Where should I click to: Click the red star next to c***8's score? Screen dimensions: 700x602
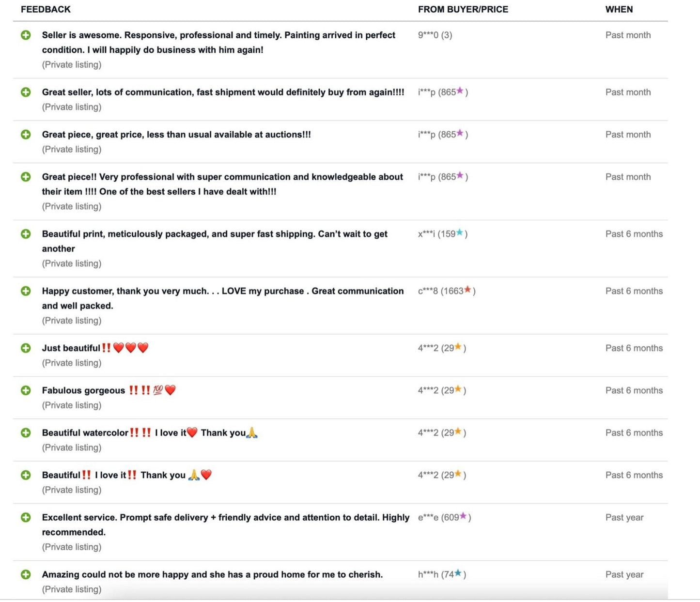coord(467,290)
